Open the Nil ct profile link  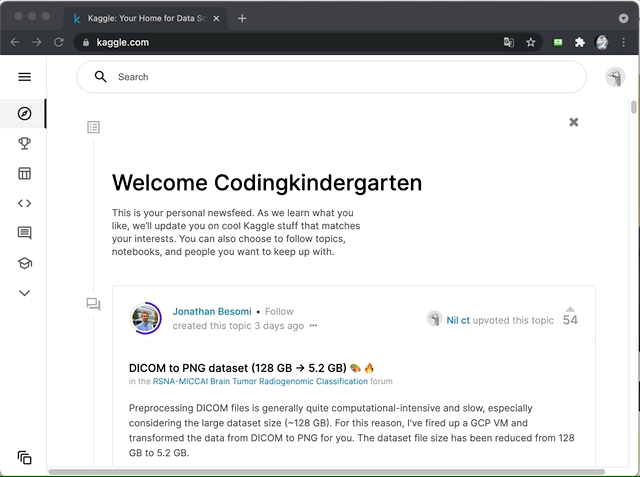pyautogui.click(x=458, y=320)
